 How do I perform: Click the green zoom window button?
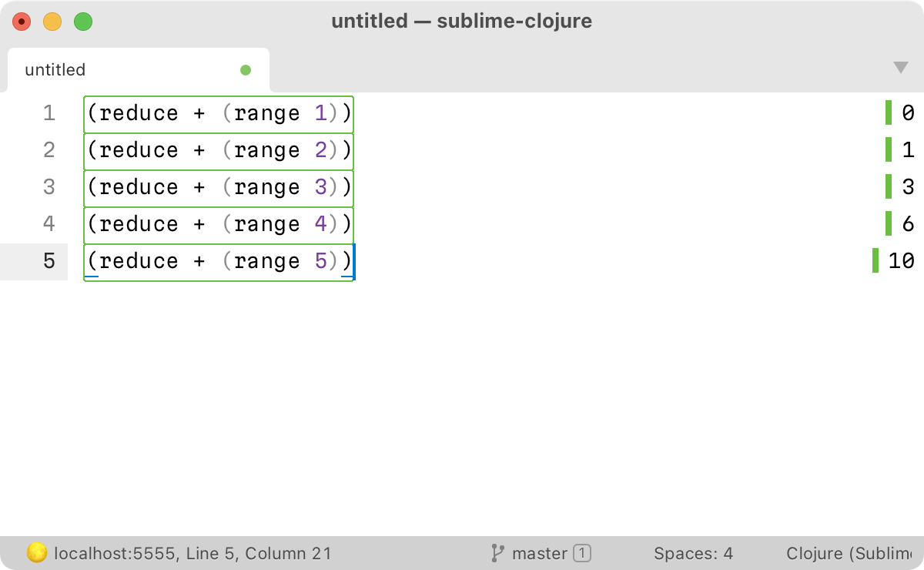[83, 22]
